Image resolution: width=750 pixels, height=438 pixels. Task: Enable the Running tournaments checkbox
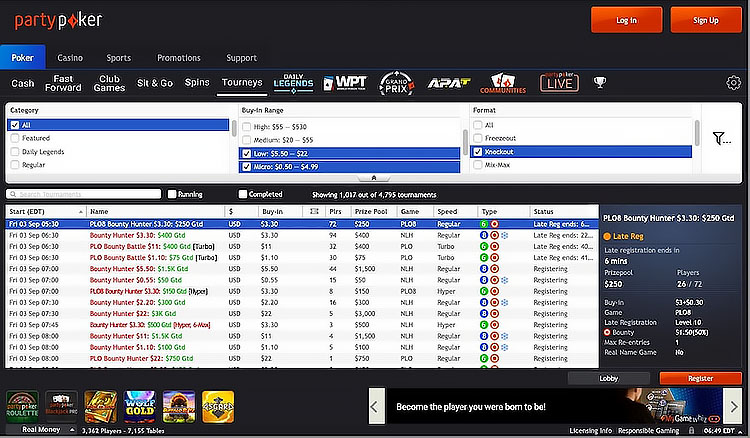[172, 194]
